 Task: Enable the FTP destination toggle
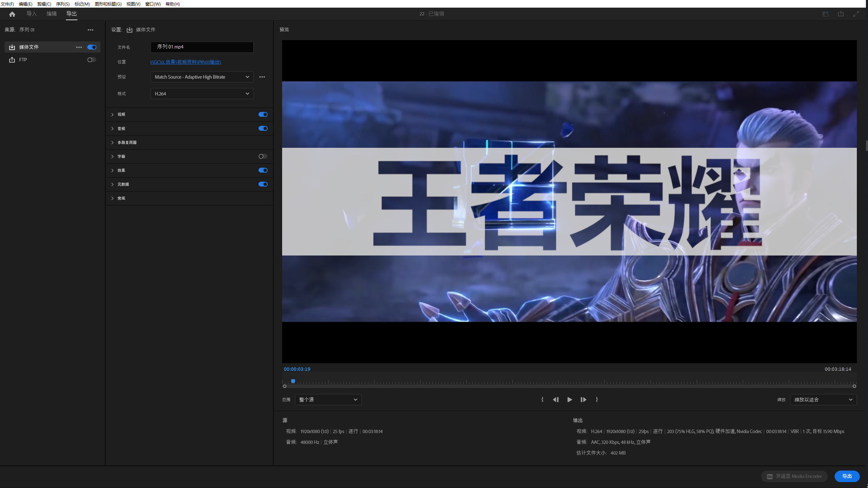click(x=91, y=60)
